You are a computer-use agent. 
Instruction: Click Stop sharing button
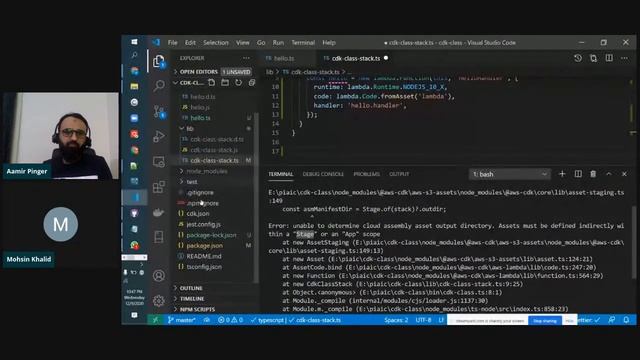pyautogui.click(x=545, y=321)
